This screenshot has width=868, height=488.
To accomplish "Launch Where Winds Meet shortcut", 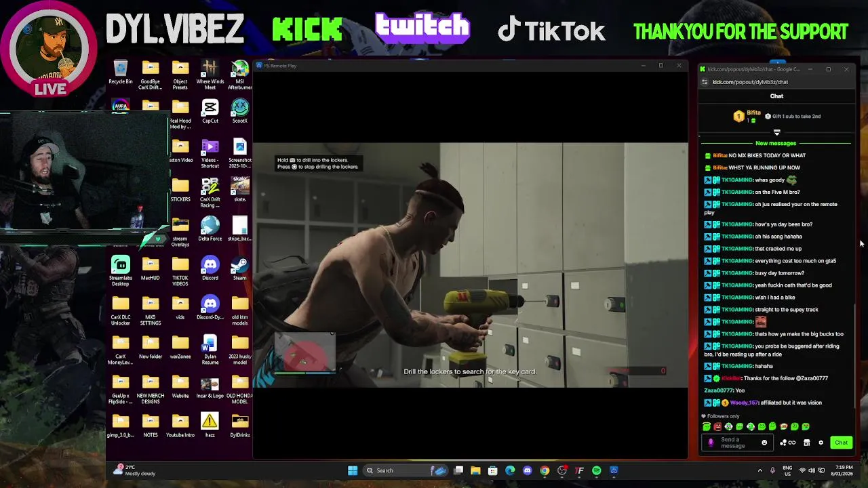I will [210, 75].
